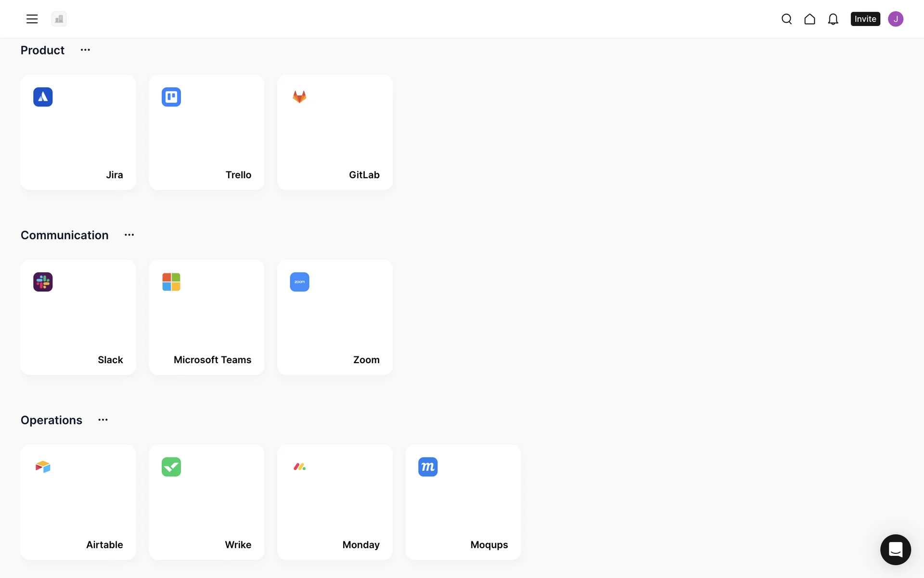Click the Airtable logo icon
This screenshot has width=924, height=578.
(43, 467)
